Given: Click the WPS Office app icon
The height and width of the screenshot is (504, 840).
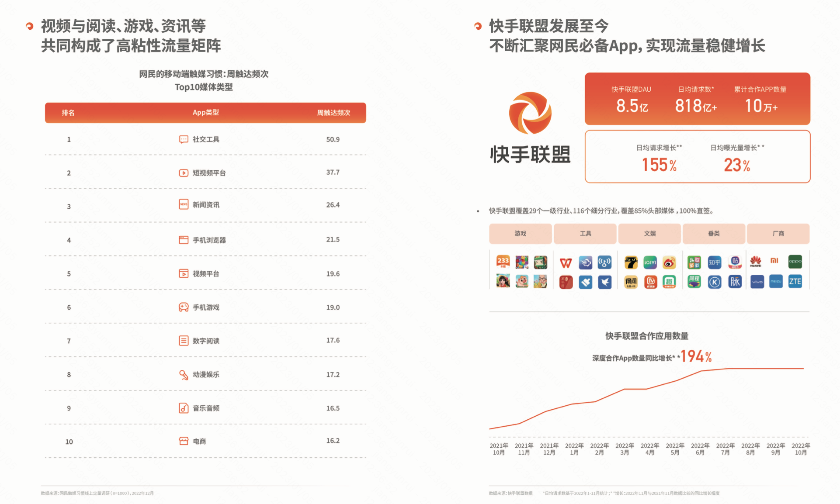Looking at the screenshot, I should 566,262.
